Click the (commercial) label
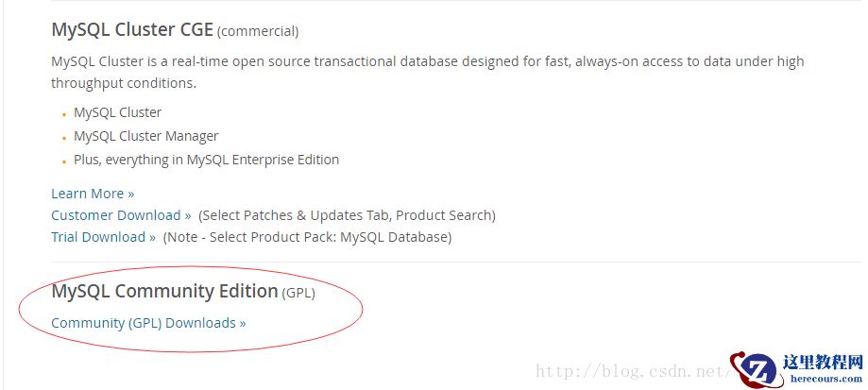The height and width of the screenshot is (390, 868). 258,32
